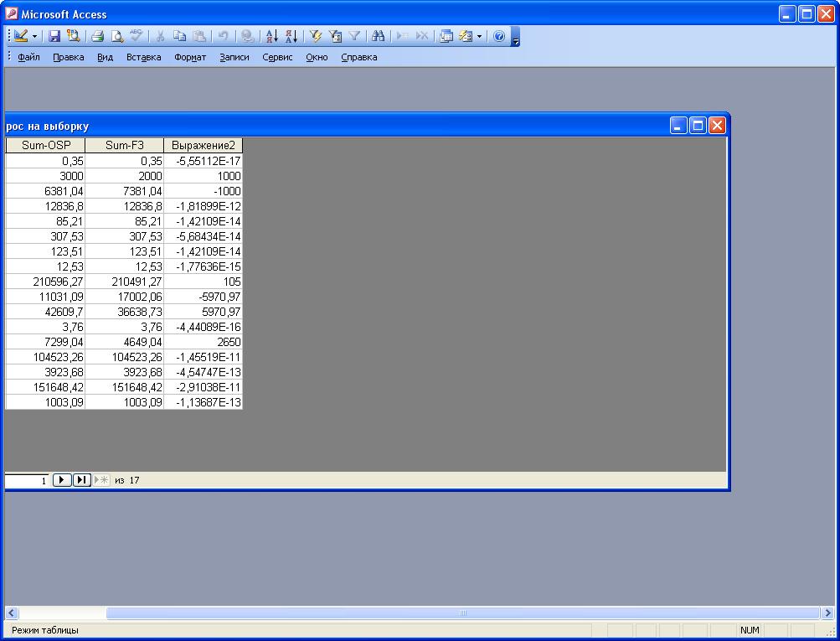This screenshot has height=641, width=840.
Task: Click cell 105 in Выражение2
Action: tap(203, 282)
